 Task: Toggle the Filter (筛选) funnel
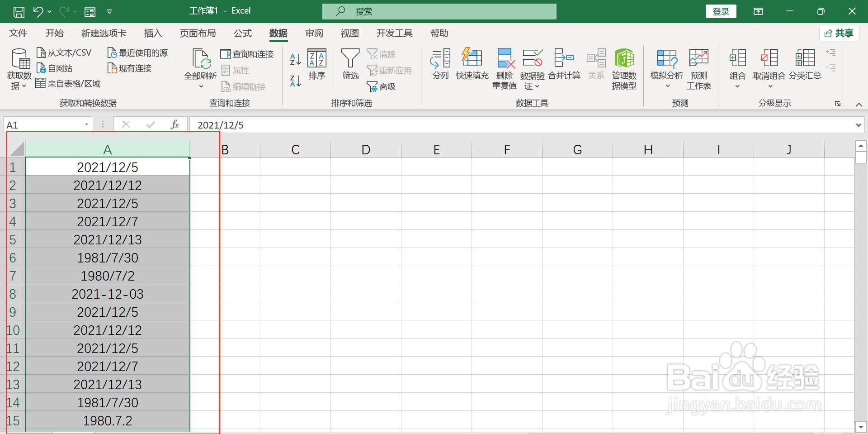tap(350, 64)
